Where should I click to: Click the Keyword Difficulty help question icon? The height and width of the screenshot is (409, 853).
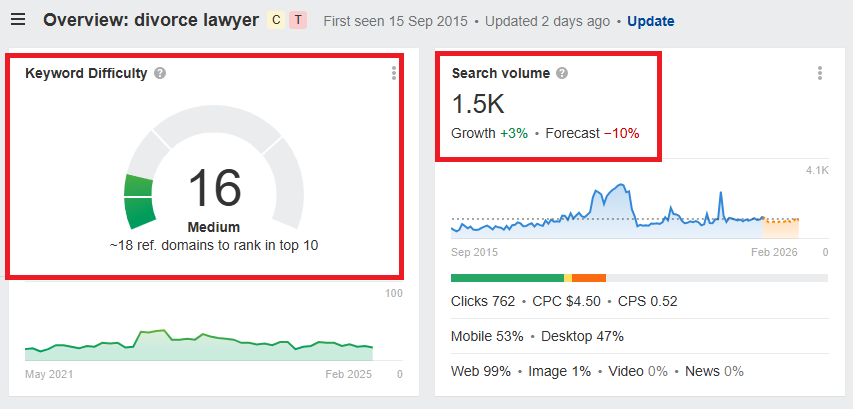(x=160, y=73)
